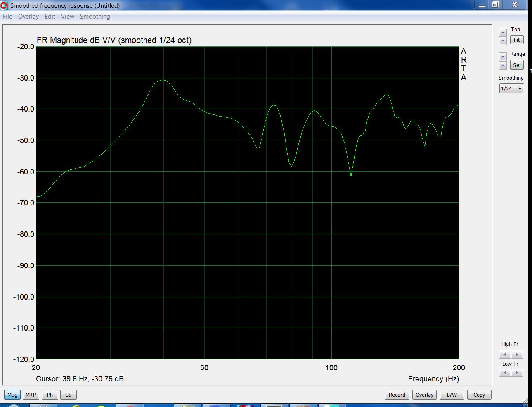Close the Smoothed frequency response window
The image size is (532, 407).
point(515,5)
